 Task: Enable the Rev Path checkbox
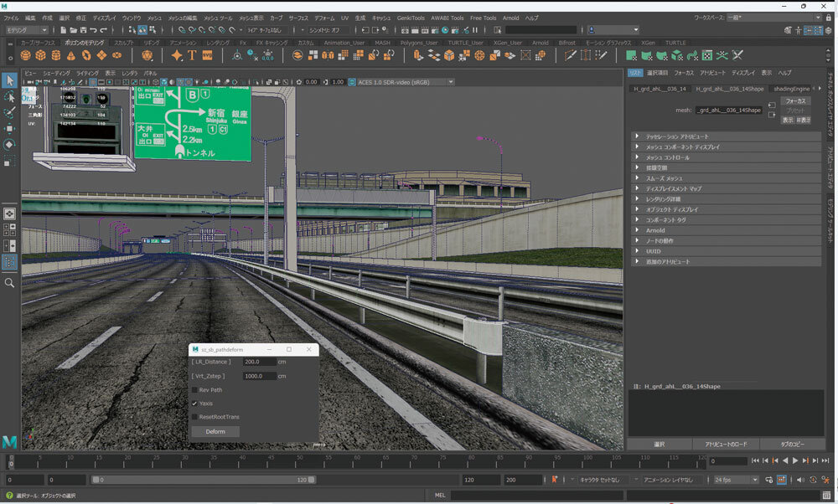point(194,389)
